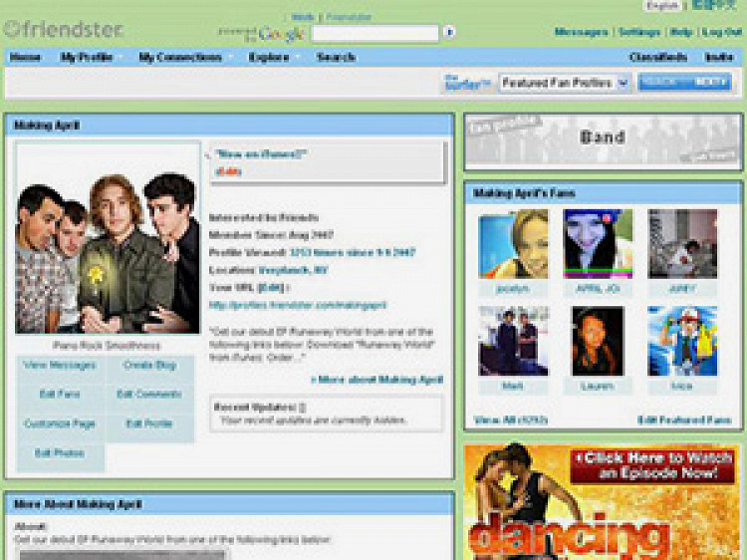Viewport: 747px width, 560px height.
Task: Open the My Connections menu item
Action: 180,57
